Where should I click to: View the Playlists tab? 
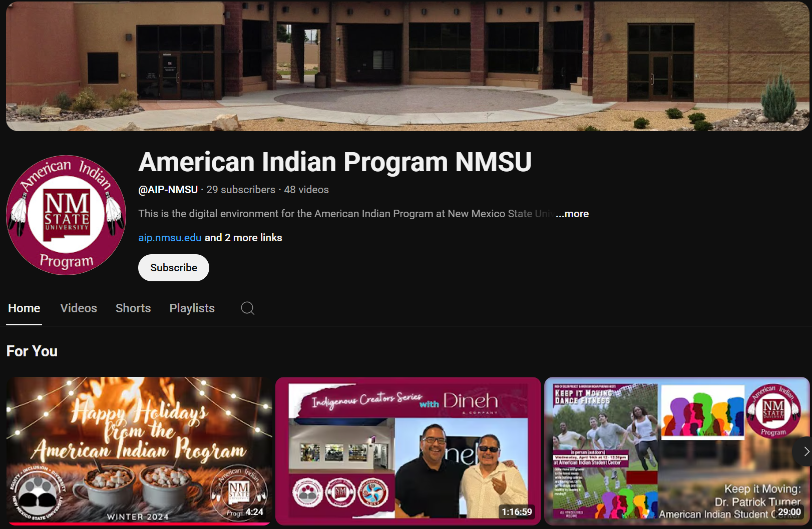pyautogui.click(x=192, y=308)
